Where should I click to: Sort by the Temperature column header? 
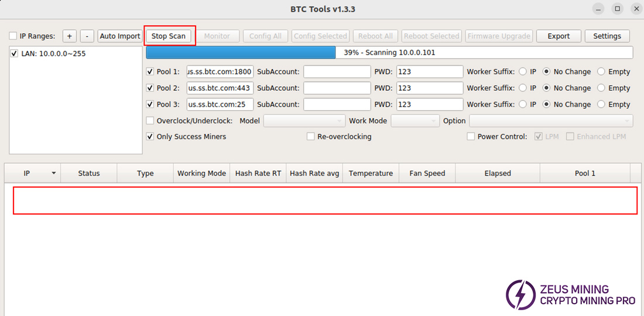371,174
